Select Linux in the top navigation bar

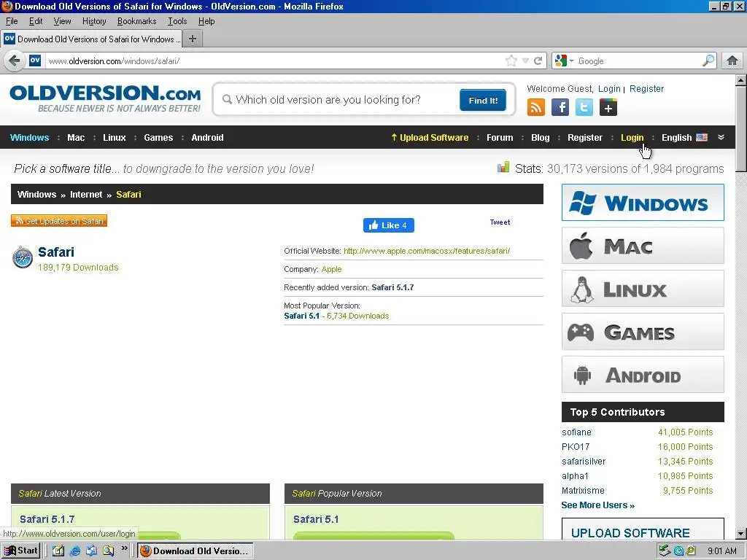[115, 137]
